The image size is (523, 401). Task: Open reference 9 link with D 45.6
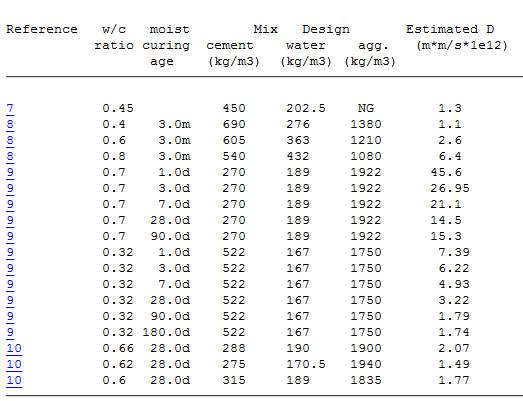[10, 172]
